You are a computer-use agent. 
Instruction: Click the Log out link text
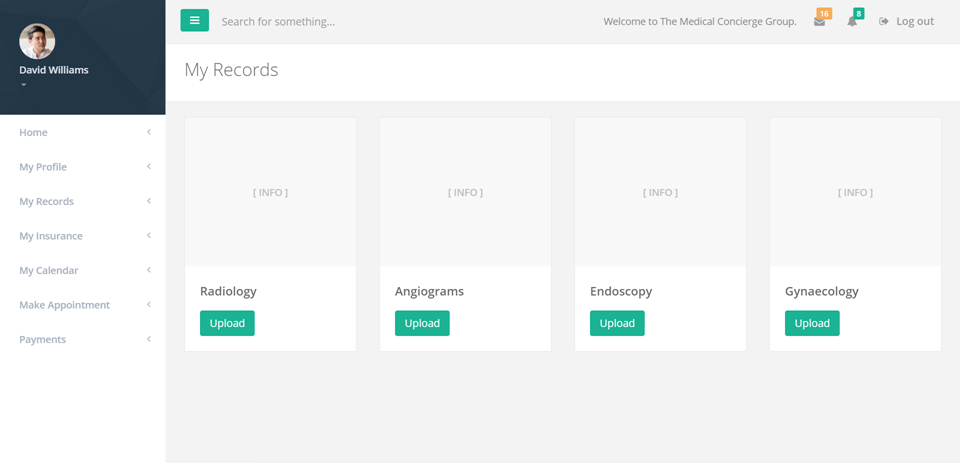point(915,21)
